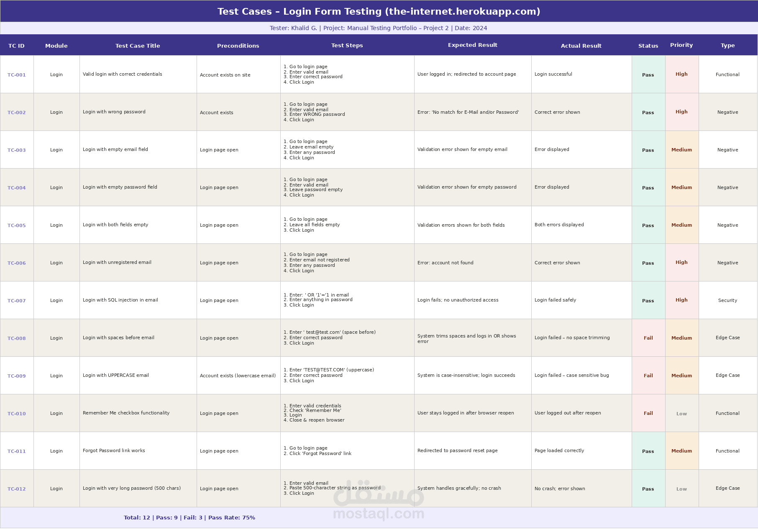Click 'Login failed safely' actual result
This screenshot has height=532, width=758.
pos(555,300)
